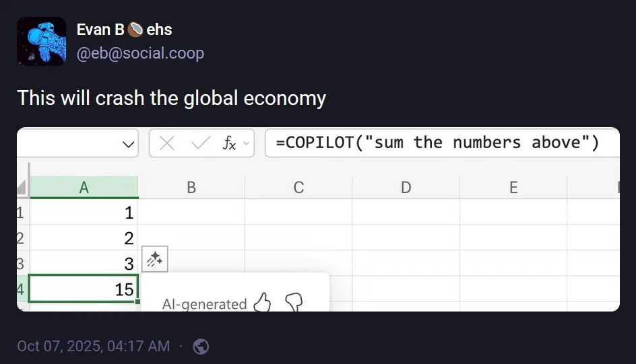Viewport: 636px width, 364px height.
Task: Click into the COPILOT formula bar
Action: tap(442, 143)
